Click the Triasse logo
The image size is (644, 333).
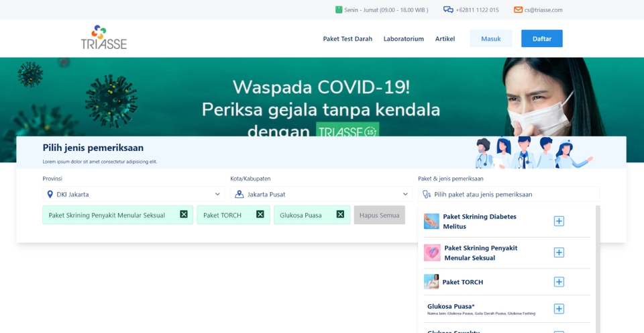point(104,37)
